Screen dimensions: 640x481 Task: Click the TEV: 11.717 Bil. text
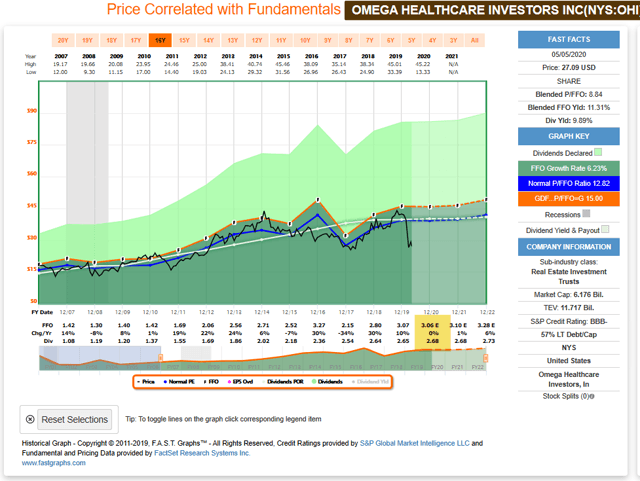pyautogui.click(x=569, y=308)
